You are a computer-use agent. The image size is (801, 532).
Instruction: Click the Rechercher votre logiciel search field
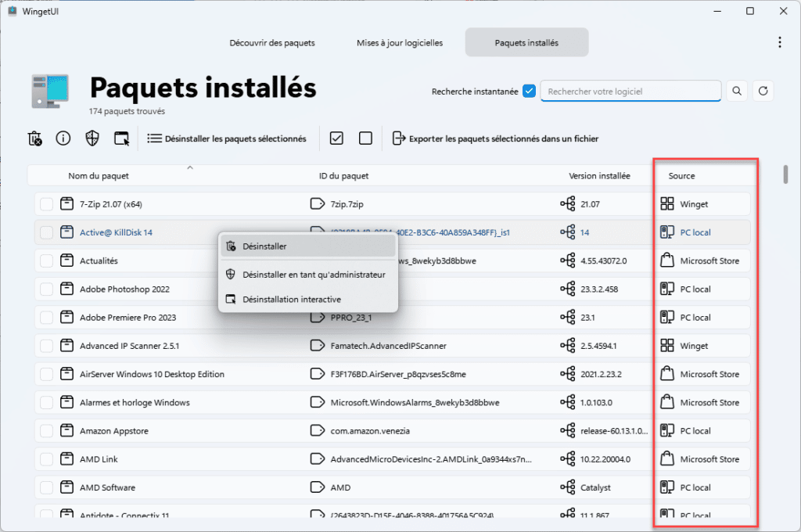[630, 91]
